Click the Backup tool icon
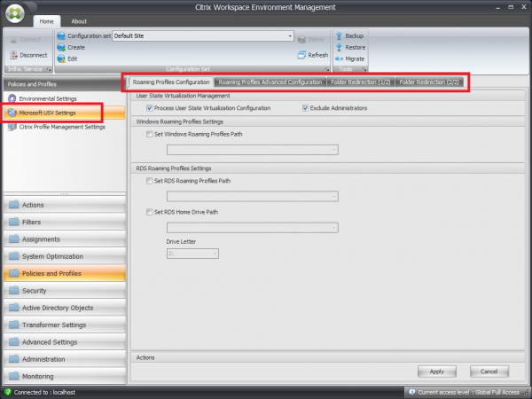Image resolution: width=532 pixels, height=399 pixels. [x=338, y=35]
